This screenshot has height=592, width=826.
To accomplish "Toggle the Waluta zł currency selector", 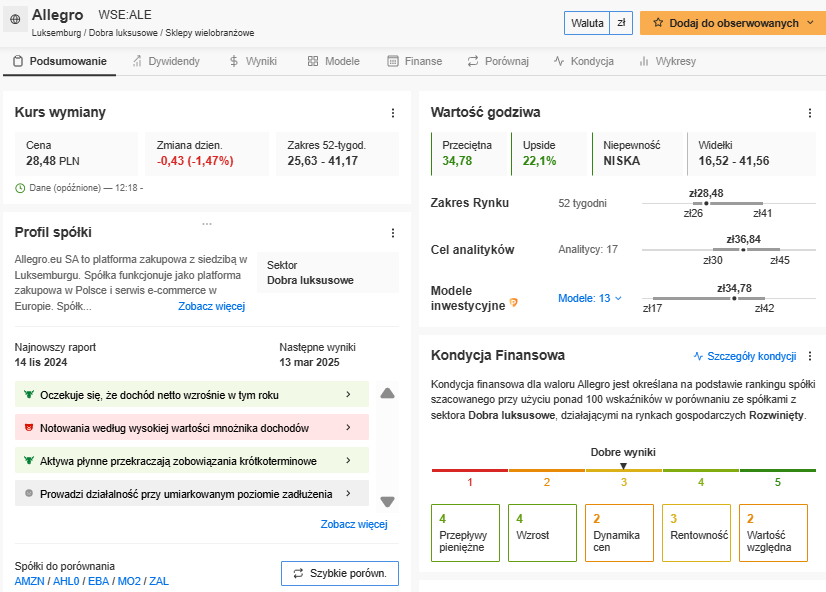I will tap(598, 23).
